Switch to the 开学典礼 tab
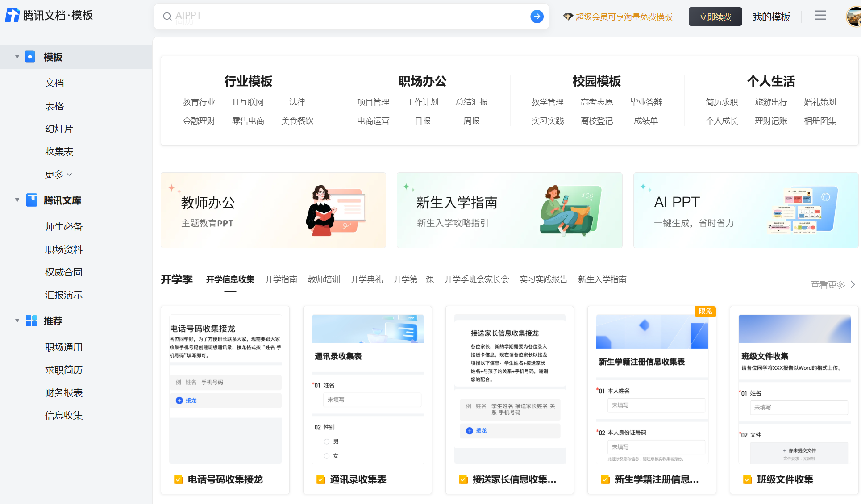 click(367, 279)
